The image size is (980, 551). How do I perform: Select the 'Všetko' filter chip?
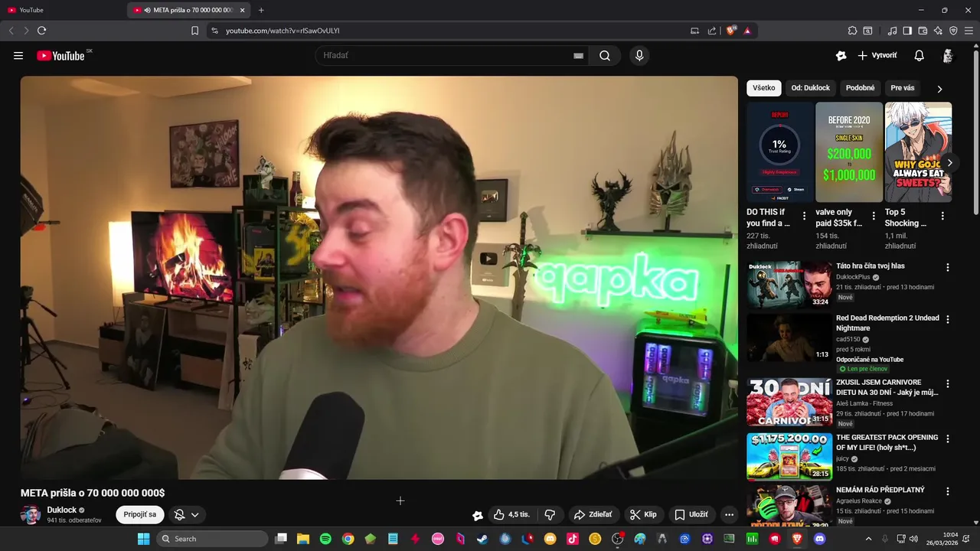(764, 88)
